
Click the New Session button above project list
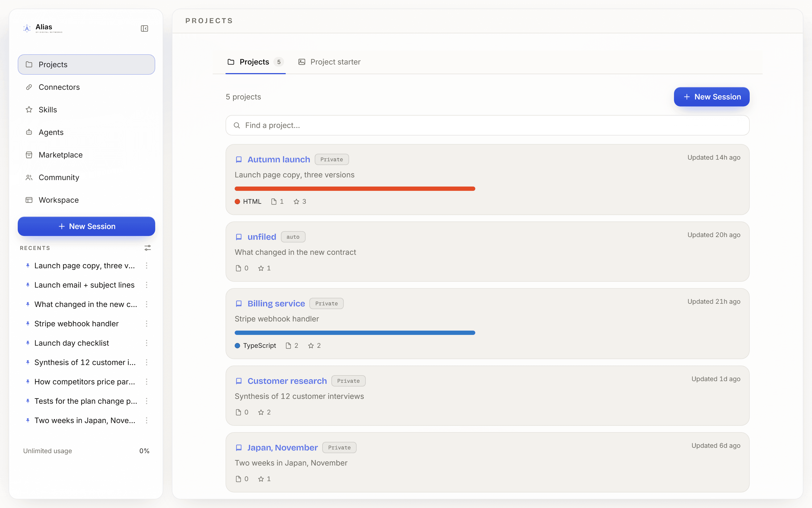pos(711,97)
